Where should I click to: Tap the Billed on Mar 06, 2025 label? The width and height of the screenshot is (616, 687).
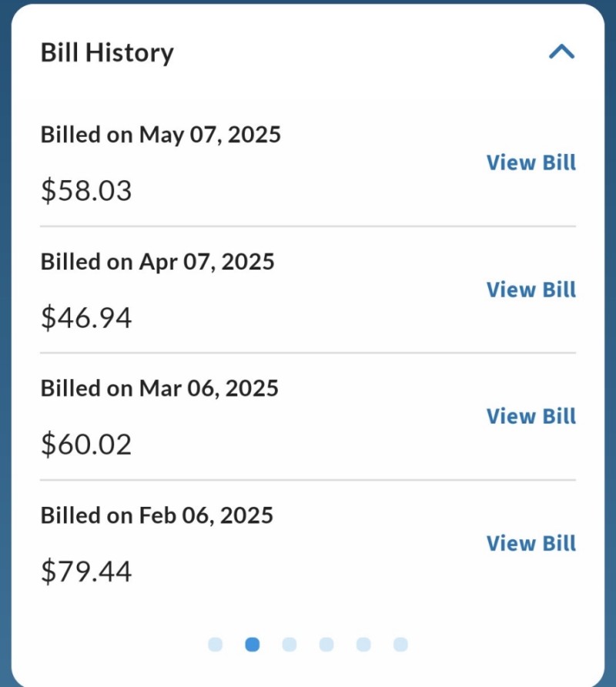(x=159, y=388)
